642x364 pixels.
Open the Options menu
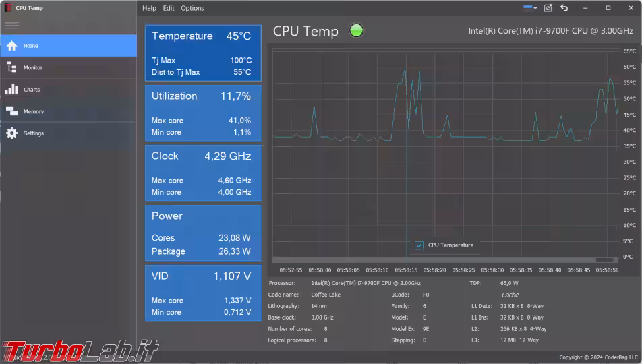tap(192, 8)
